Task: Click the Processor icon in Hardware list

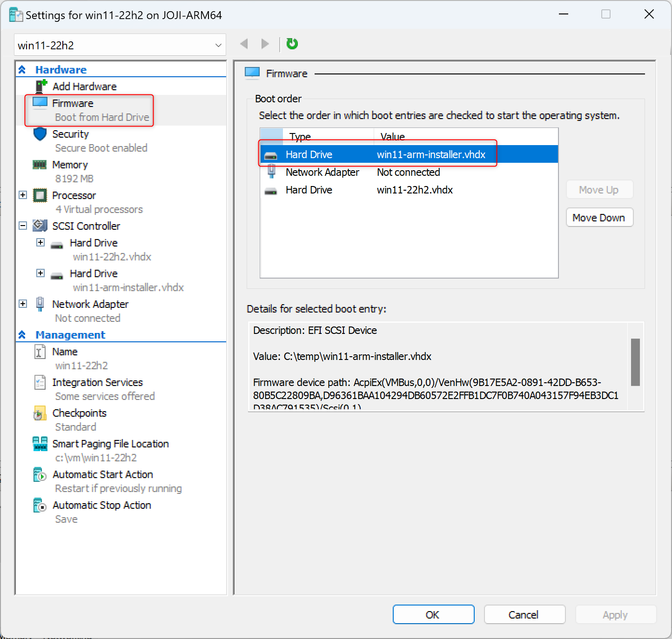Action: click(x=40, y=195)
